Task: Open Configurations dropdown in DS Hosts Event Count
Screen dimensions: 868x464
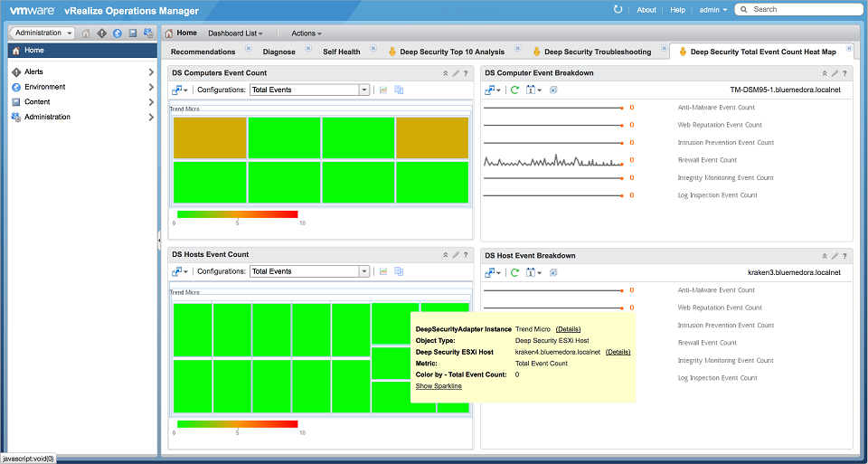Action: tap(364, 271)
